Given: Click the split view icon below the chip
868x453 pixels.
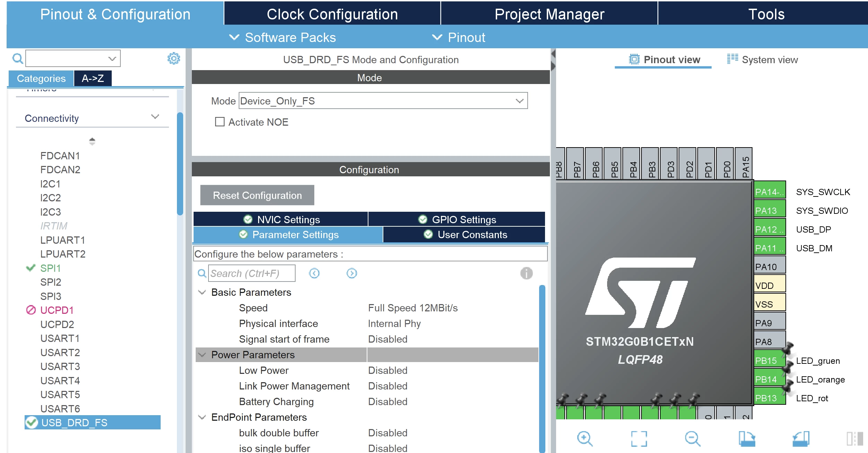Looking at the screenshot, I should click(855, 439).
